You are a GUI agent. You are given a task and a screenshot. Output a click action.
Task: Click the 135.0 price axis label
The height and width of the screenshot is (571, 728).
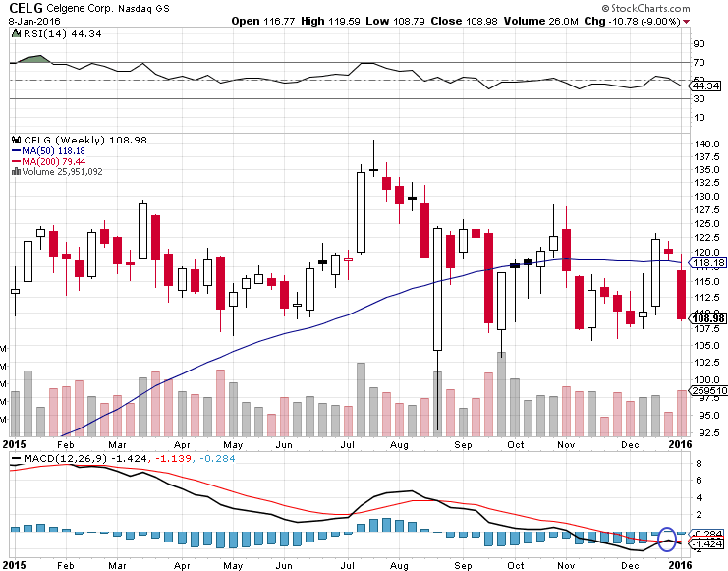706,170
